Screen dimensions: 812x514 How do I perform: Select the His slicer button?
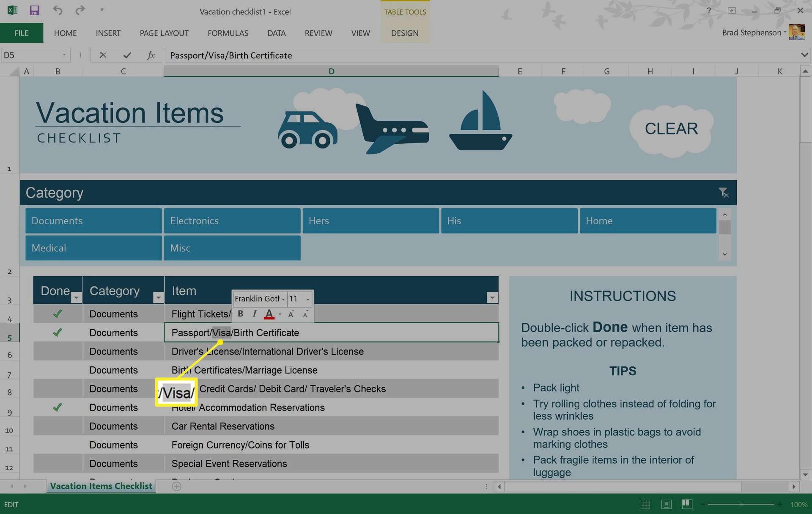coord(509,221)
